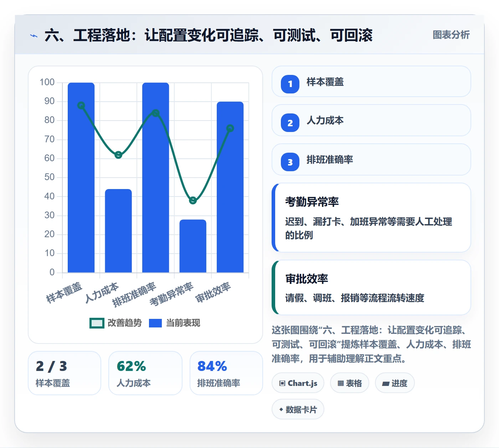Click the 审批效率 bar in the chart
This screenshot has height=448, width=499.
(230, 187)
